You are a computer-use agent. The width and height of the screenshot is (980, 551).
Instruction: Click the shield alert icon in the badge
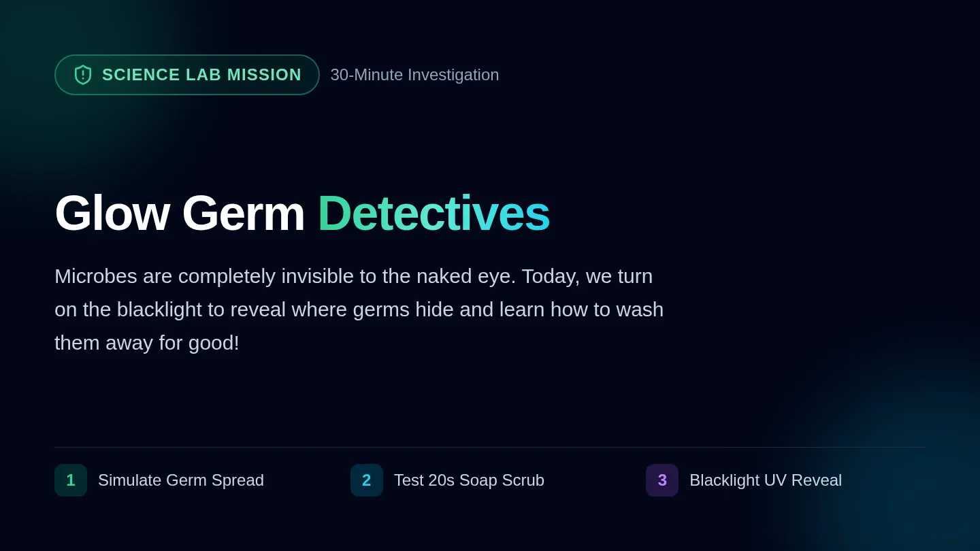pyautogui.click(x=83, y=75)
